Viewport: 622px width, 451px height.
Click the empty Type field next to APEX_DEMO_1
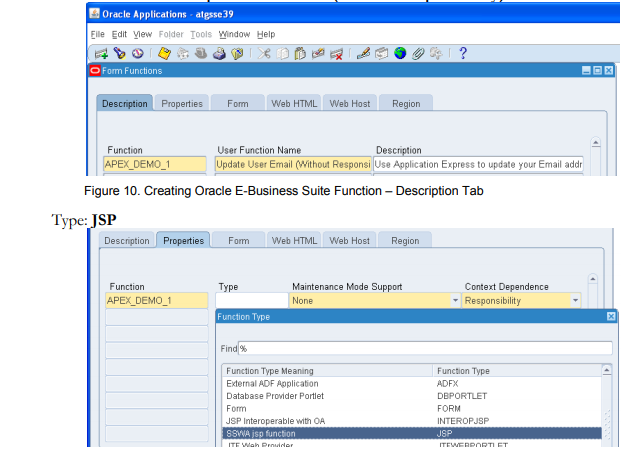coord(250,300)
